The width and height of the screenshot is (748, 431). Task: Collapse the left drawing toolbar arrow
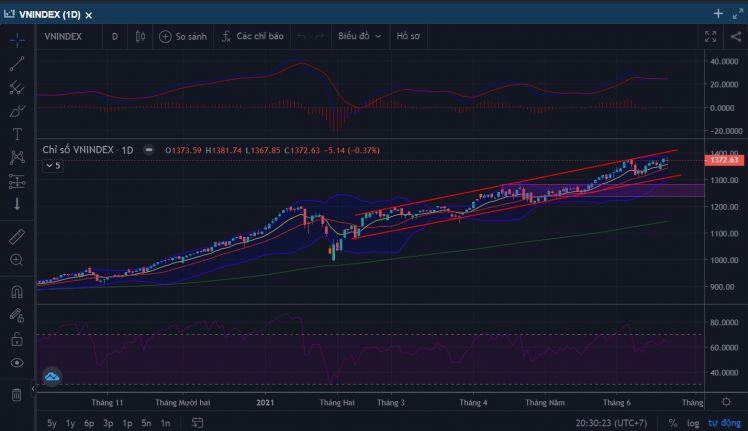point(33,389)
